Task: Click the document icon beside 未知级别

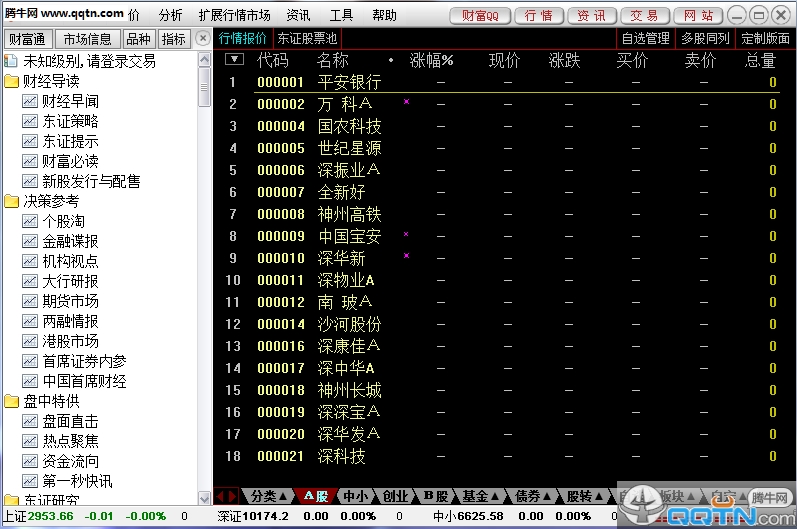Action: (x=11, y=61)
